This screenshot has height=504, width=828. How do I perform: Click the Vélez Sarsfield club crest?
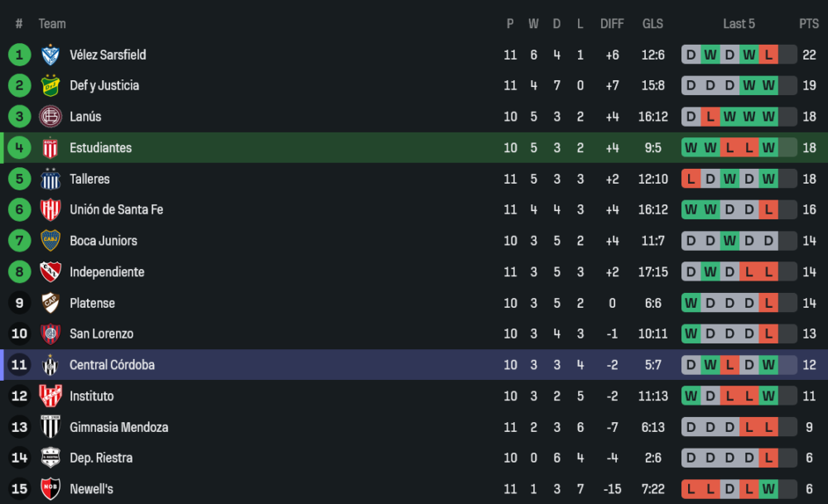[51, 55]
